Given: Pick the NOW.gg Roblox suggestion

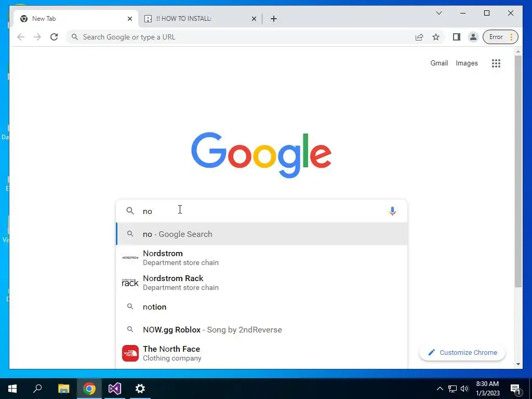Looking at the screenshot, I should click(261, 330).
